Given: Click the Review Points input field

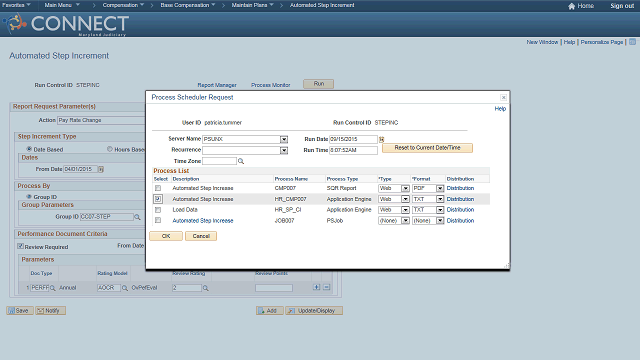Looking at the screenshot, I should click(274, 288).
